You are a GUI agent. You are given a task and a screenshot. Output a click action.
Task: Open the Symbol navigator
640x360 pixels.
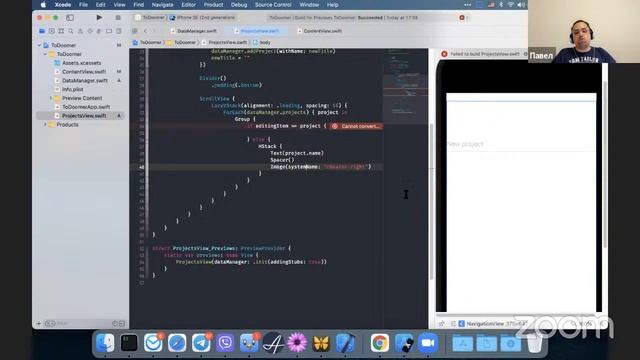61,31
